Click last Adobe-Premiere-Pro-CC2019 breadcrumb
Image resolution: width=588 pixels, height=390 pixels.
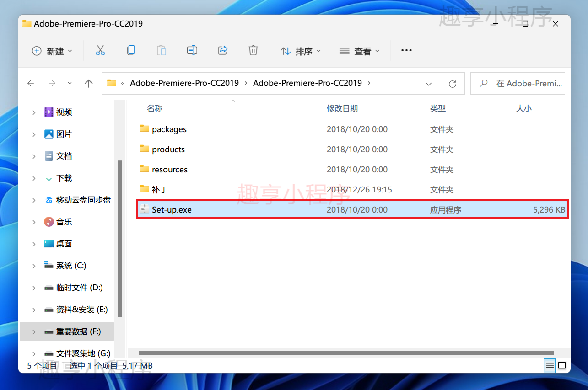[x=307, y=83]
